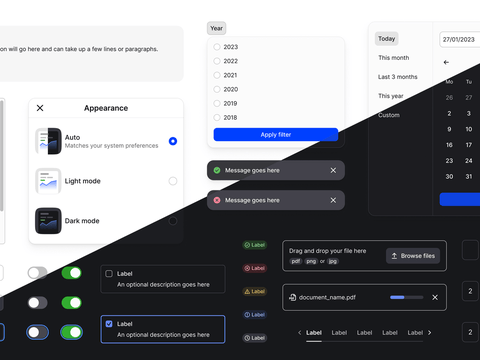This screenshot has height=360, width=480.
Task: Turn off the top-row green toggle switch
Action: point(72,273)
